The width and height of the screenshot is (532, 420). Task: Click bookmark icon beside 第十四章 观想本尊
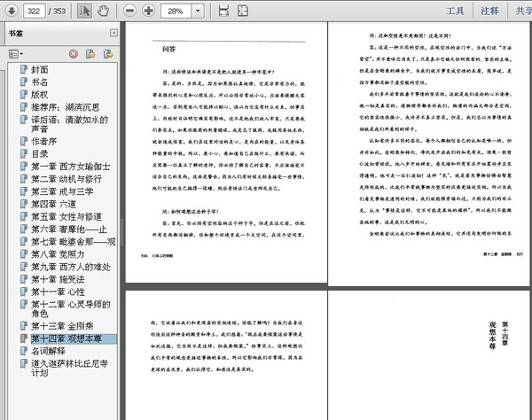coord(24,338)
